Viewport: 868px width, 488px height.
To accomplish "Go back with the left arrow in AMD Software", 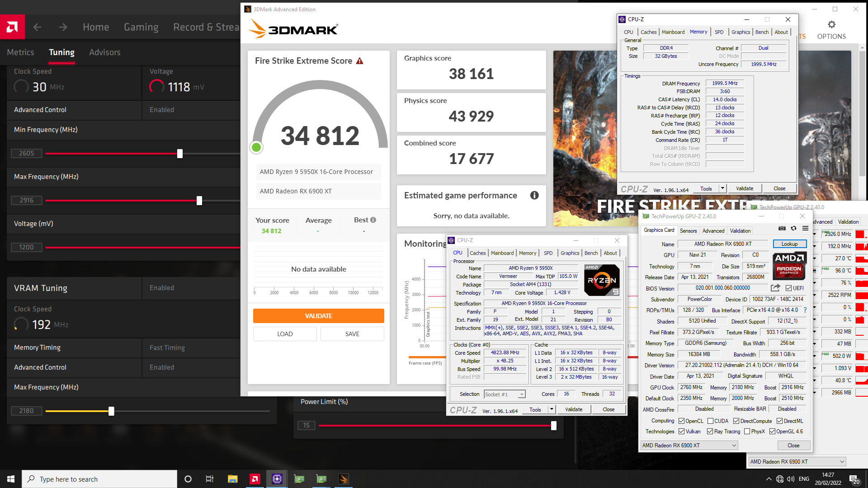I will click(37, 27).
